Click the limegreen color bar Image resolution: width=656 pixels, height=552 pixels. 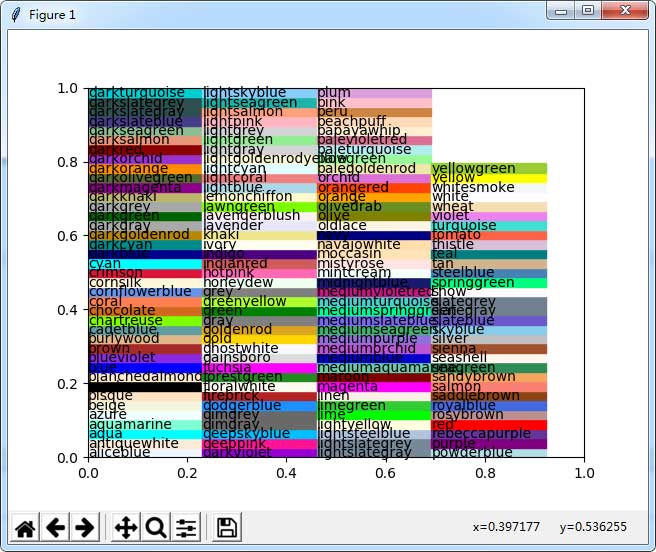tap(374, 406)
